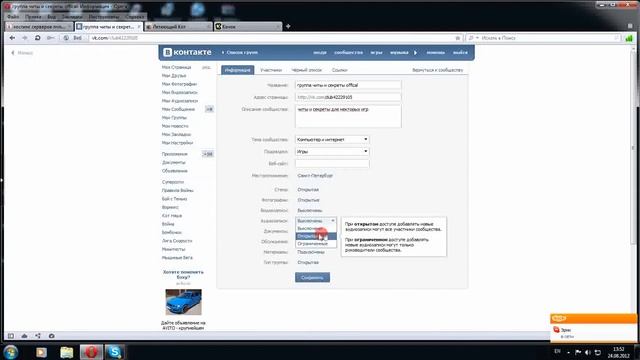Image resolution: width=640 pixels, height=360 pixels.
Task: Click the Фотографии setting value Открытые
Action: tap(308, 200)
